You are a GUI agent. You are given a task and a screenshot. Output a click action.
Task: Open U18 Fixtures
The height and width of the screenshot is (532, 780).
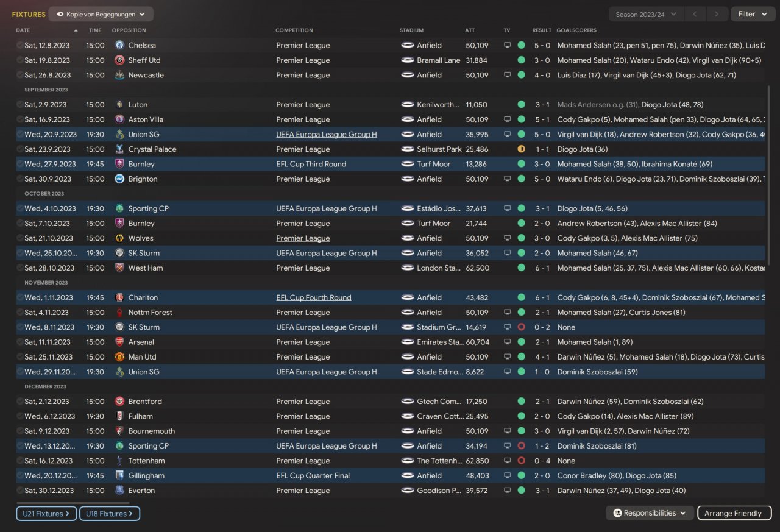click(x=109, y=514)
